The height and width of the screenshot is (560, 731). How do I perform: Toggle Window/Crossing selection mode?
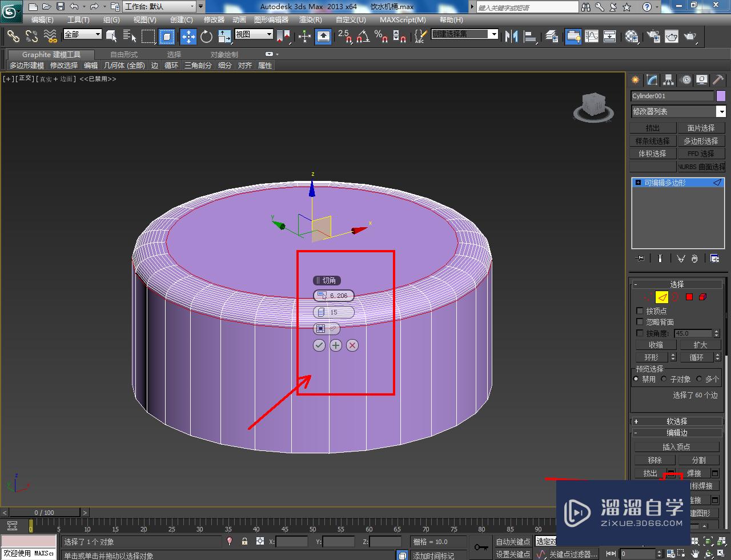pyautogui.click(x=167, y=37)
